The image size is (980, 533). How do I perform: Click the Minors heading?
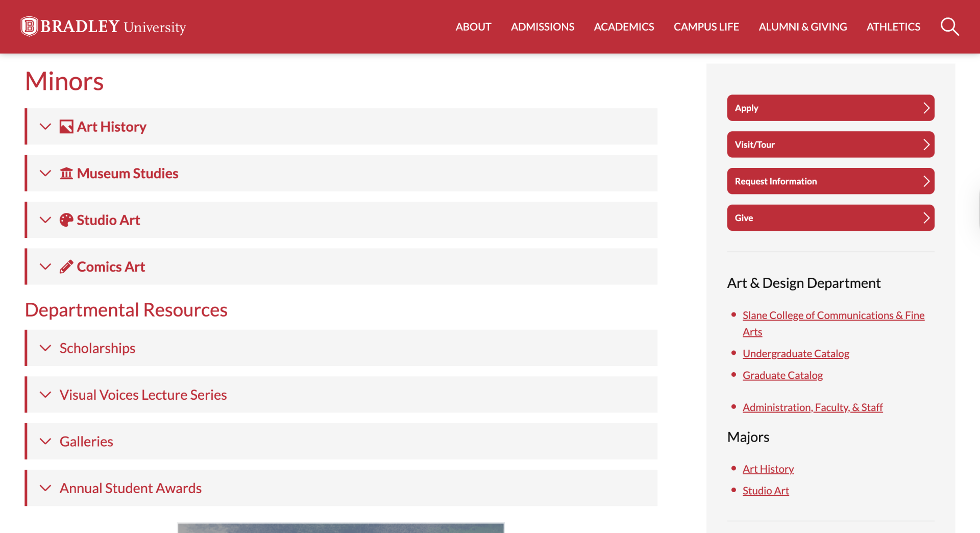pos(64,81)
